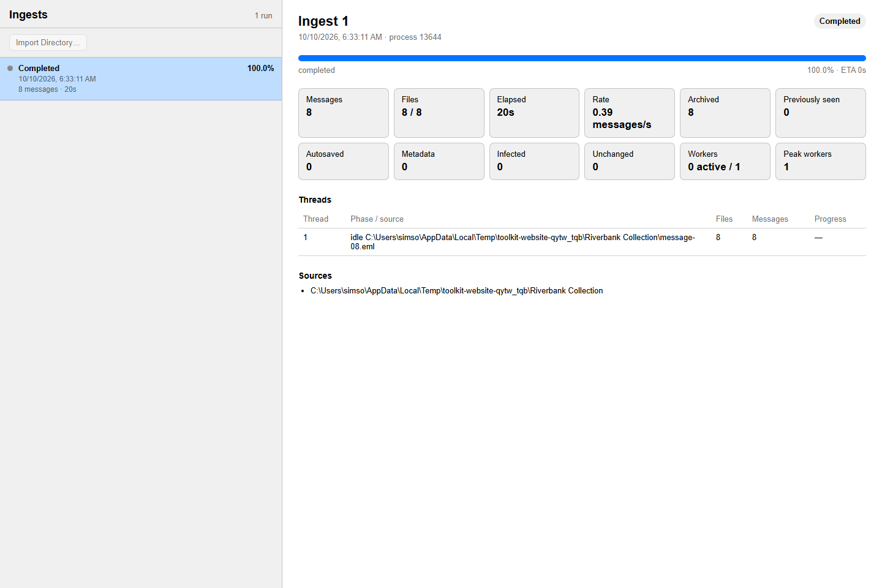Click the Metadata stat card

click(x=439, y=161)
